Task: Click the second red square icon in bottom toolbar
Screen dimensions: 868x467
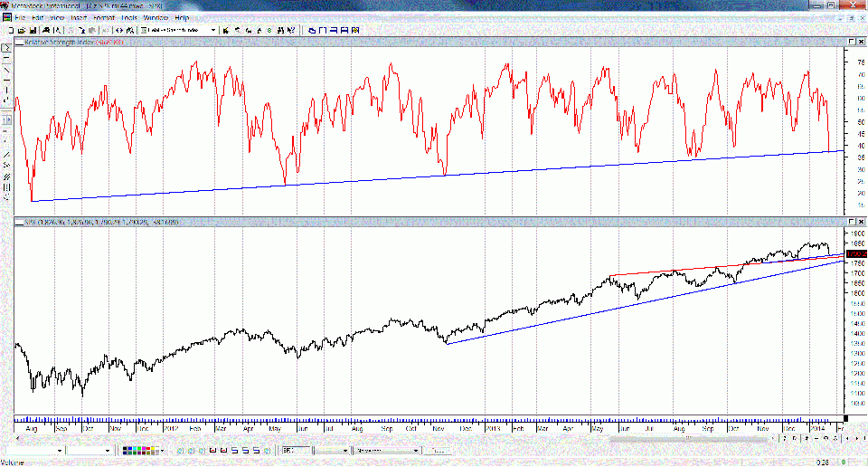Action: click(223, 451)
